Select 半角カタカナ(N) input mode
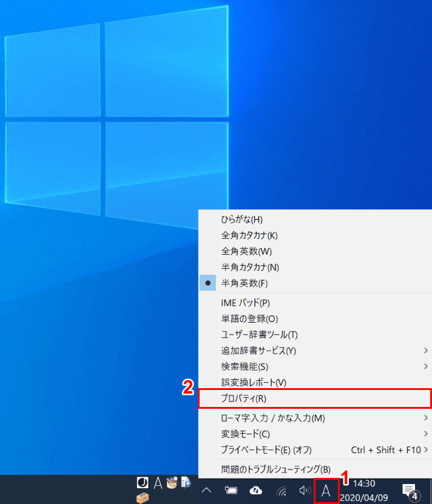432x504 pixels. tap(315, 267)
